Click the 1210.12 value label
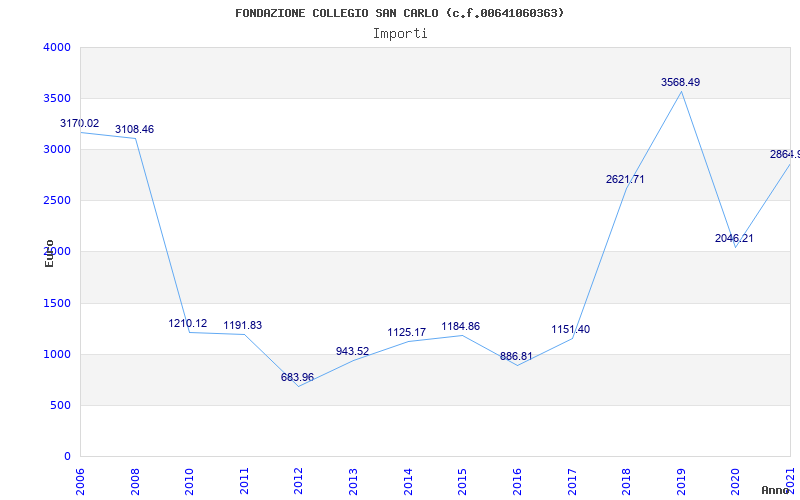Image resolution: width=800 pixels, height=500 pixels. [188, 323]
